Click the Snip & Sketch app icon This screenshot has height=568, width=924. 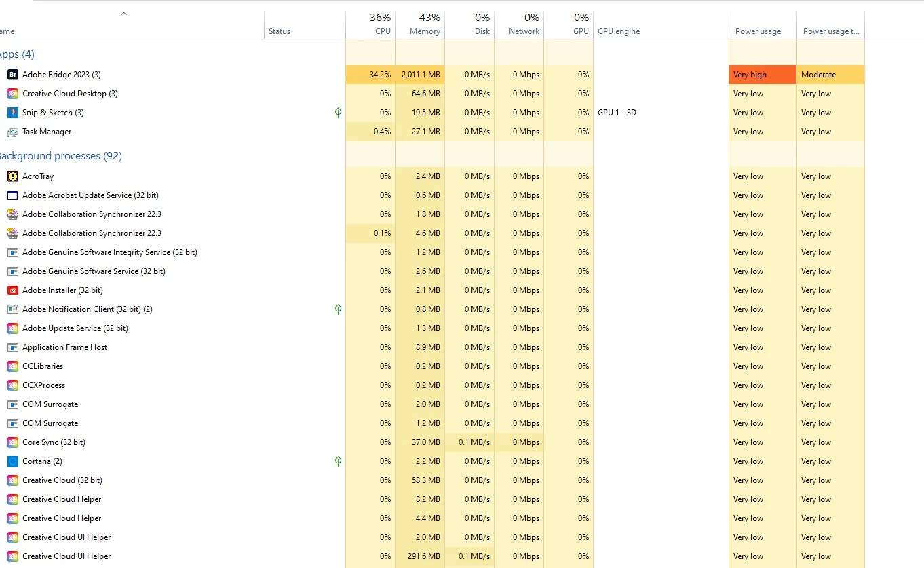[12, 113]
